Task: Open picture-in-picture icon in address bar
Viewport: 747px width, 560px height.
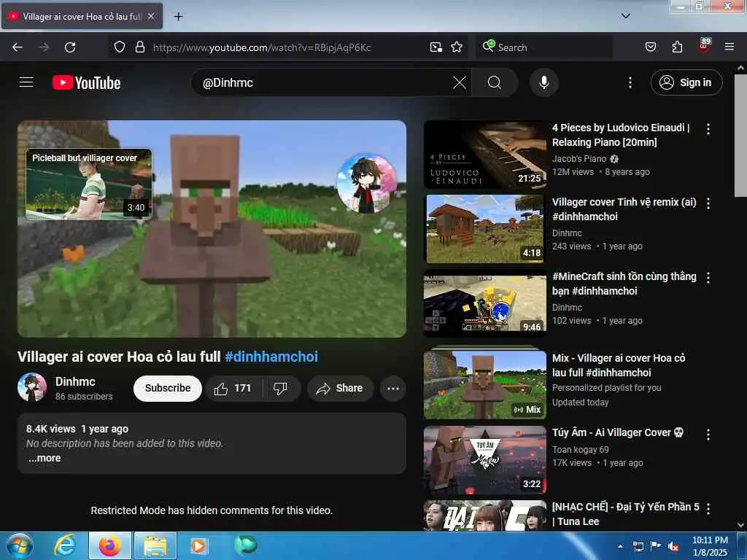Action: point(436,47)
